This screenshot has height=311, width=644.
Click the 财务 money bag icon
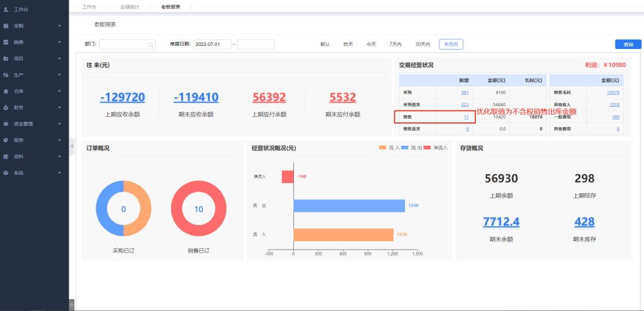point(5,107)
